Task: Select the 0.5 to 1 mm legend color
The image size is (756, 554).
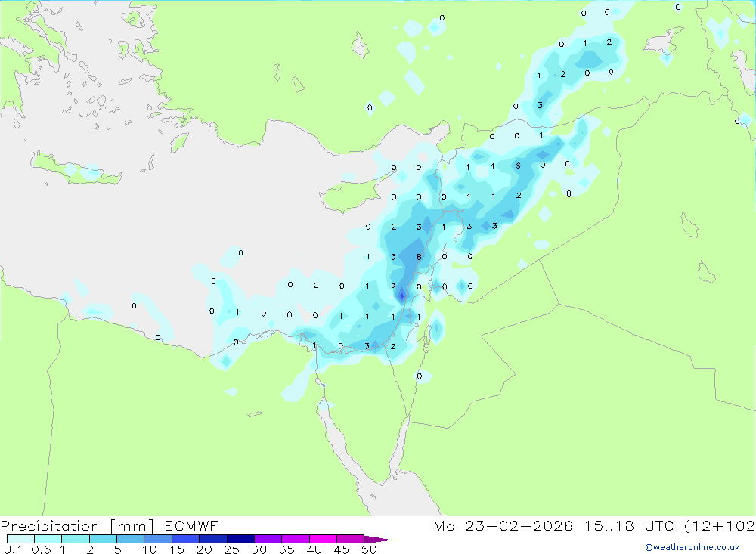Action: coord(48,539)
